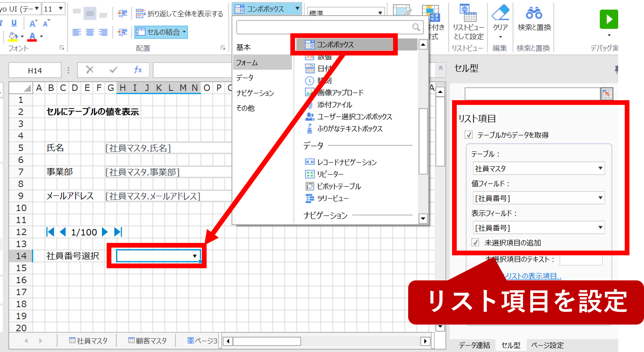
Task: Open the 表示フィールド dropdown
Action: 600,227
